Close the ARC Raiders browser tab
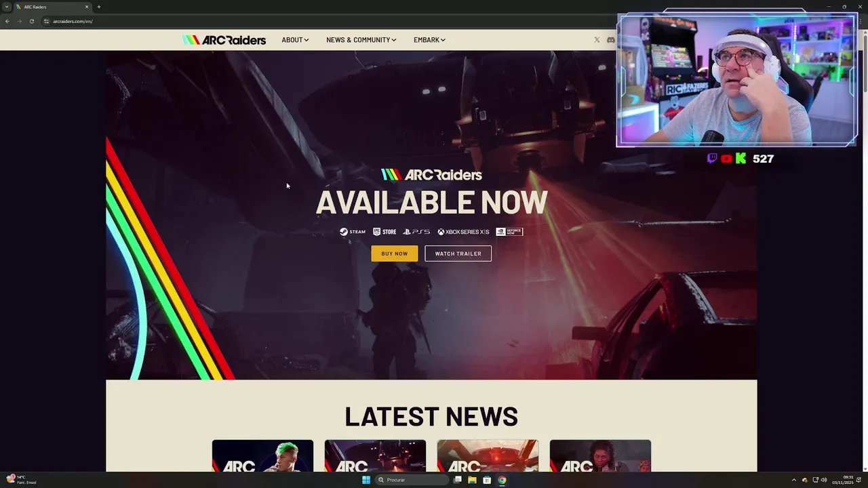Screen dimensions: 868x488 87,7
